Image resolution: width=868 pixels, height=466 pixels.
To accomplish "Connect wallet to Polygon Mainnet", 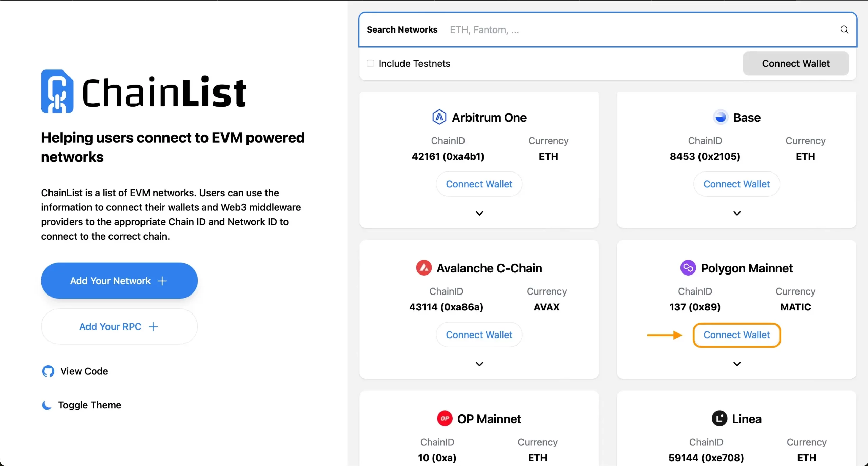I will (736, 335).
